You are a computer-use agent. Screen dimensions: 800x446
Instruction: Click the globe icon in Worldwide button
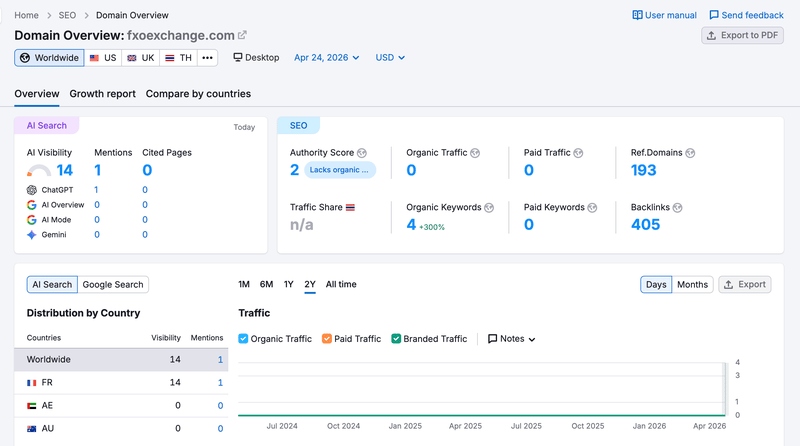pyautogui.click(x=25, y=58)
